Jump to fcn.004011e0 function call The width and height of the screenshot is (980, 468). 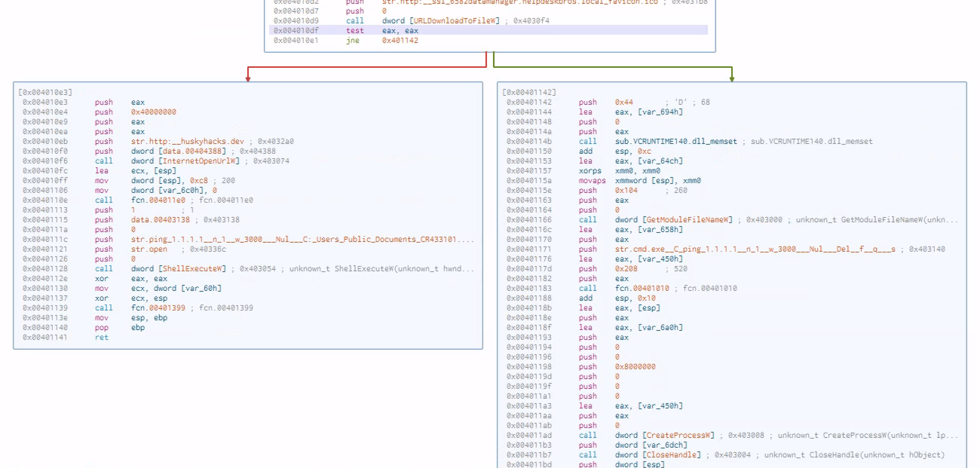158,200
